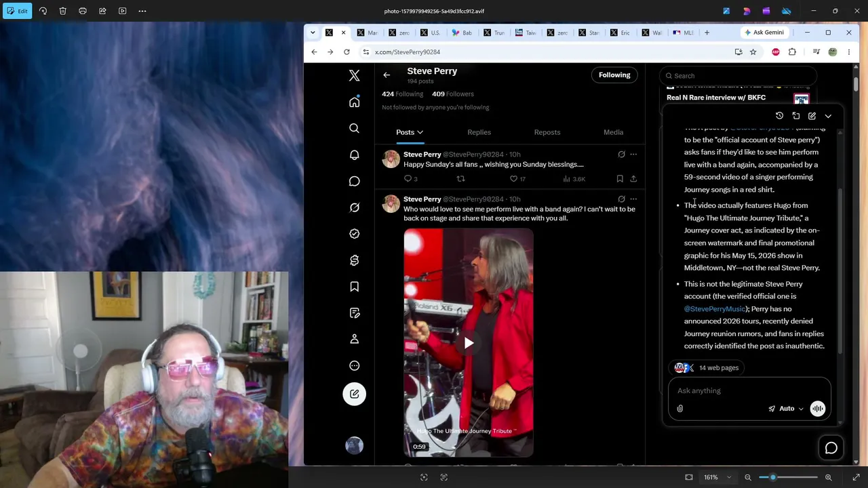Click the X search field
This screenshot has height=488, width=868.
click(x=739, y=76)
